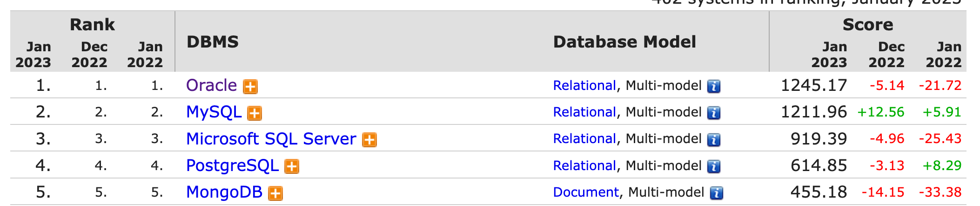Screen dimensions: 980x206
Task: Open the MySQL DBMS link
Action: (214, 112)
